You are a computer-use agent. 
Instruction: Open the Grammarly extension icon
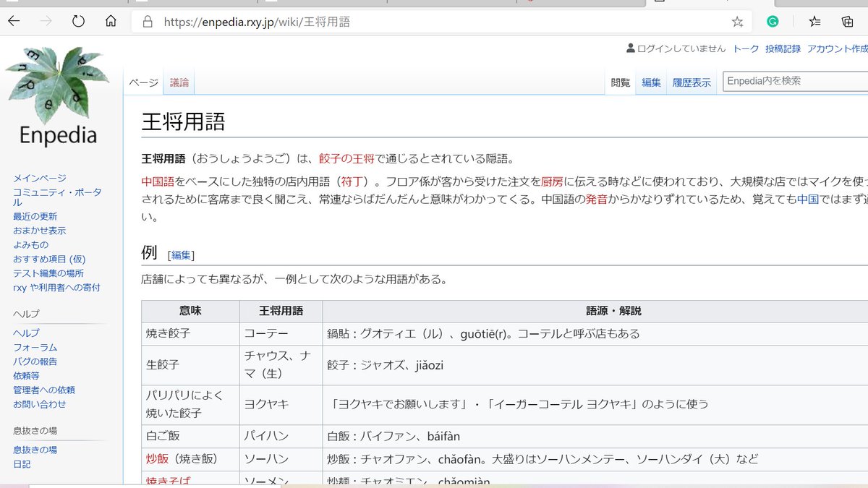773,22
